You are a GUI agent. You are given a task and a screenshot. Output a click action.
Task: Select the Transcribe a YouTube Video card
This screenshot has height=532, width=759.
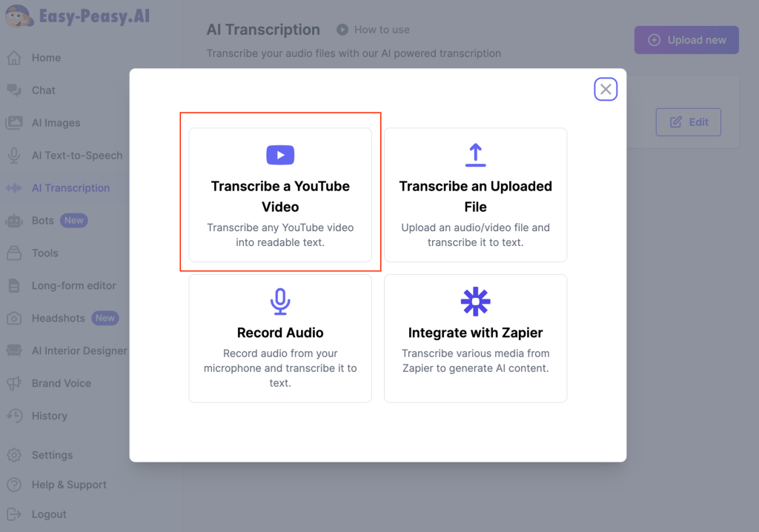click(x=280, y=196)
